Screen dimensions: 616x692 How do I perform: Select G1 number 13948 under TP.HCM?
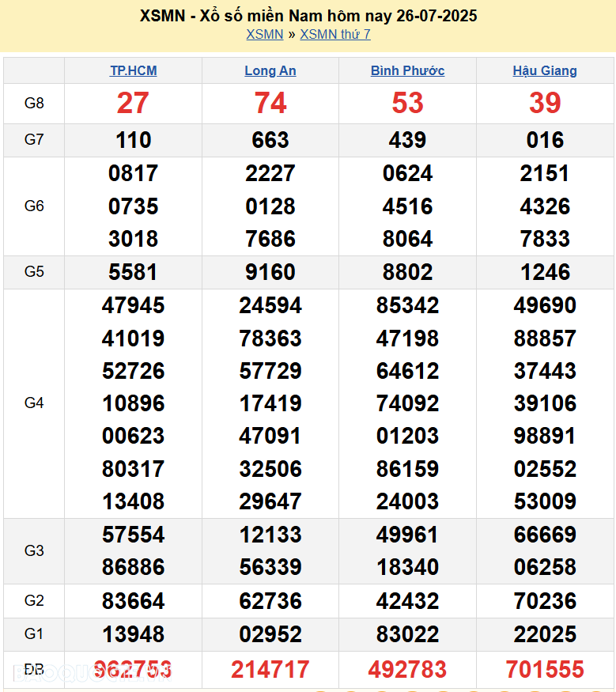click(133, 634)
